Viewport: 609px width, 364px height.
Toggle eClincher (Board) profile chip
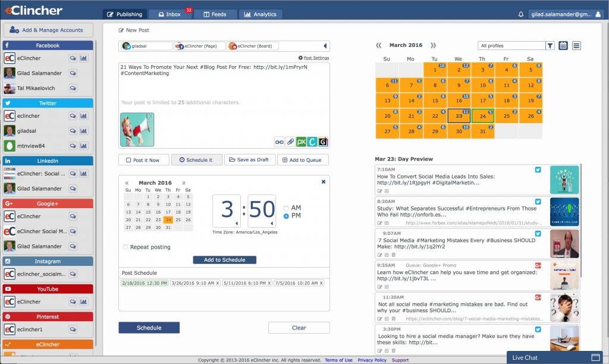253,46
